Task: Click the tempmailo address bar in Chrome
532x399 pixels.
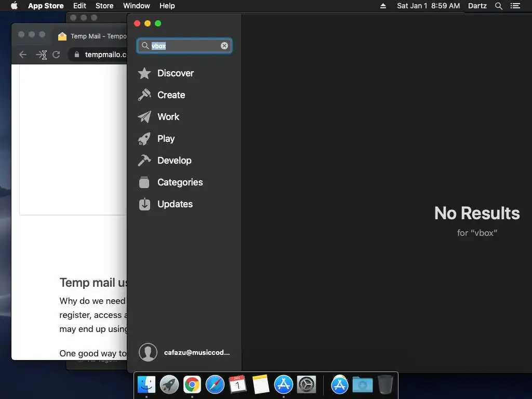Action: [x=98, y=55]
